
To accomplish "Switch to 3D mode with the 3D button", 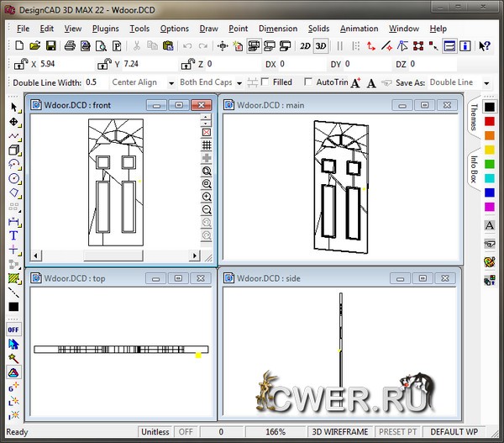I will [321, 46].
